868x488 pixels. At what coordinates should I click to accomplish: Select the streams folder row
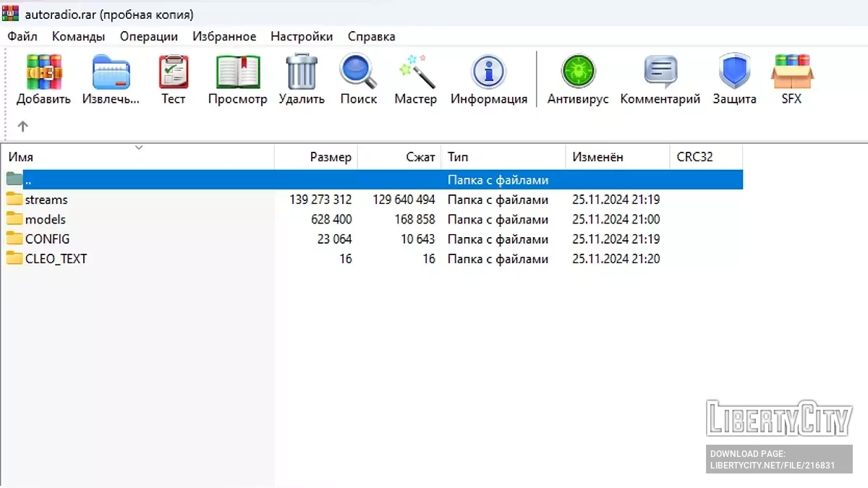click(x=46, y=200)
